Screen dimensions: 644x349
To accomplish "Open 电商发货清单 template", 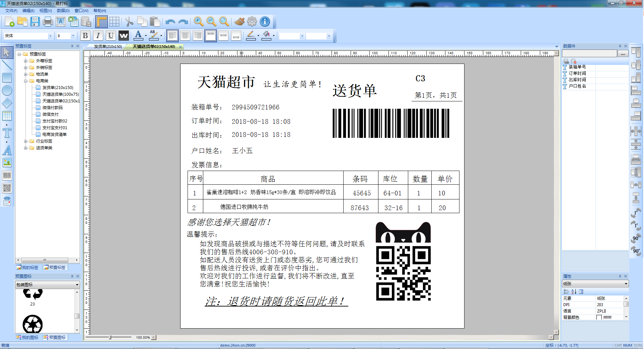I will point(55,135).
